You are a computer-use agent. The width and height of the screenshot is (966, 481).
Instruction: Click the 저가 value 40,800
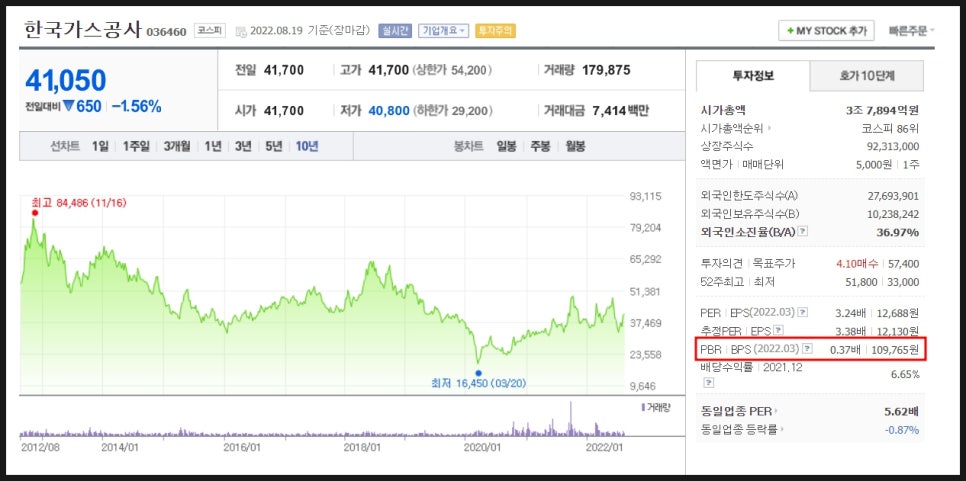pos(389,111)
